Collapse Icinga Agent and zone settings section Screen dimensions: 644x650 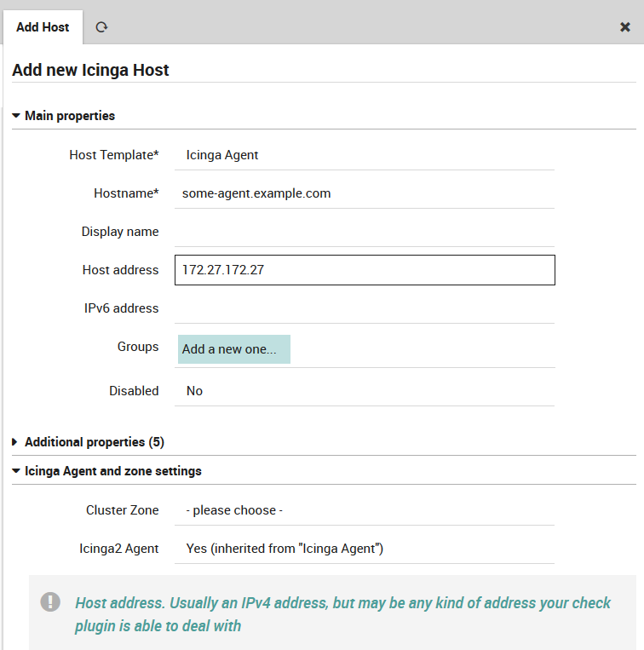112,471
